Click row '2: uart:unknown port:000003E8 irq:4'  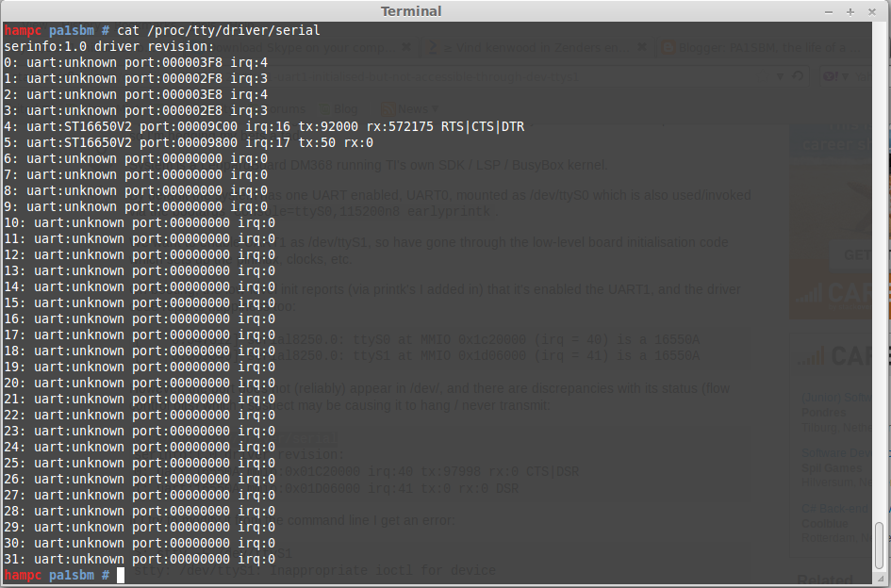[136, 95]
